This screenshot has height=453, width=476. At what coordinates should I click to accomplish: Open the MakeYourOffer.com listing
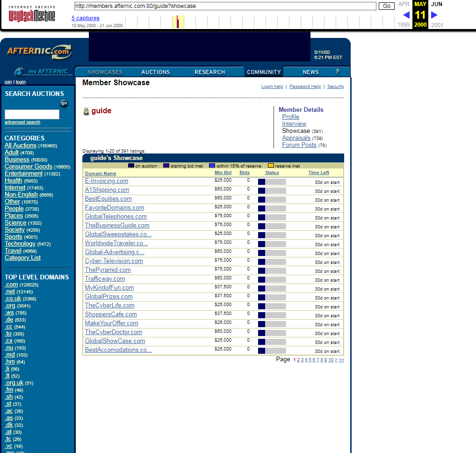click(x=112, y=323)
